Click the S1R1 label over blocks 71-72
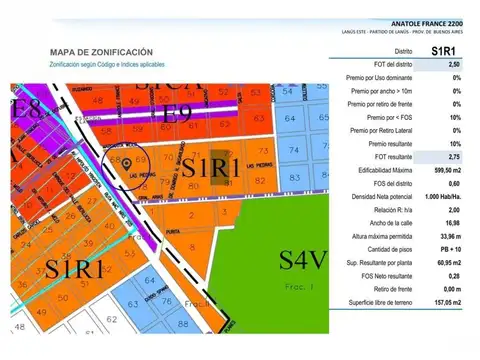 [211, 168]
